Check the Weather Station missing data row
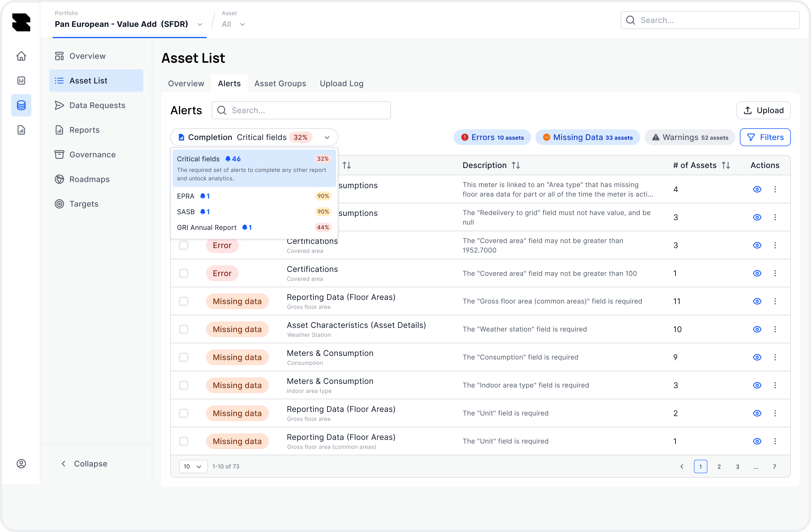 click(x=184, y=329)
